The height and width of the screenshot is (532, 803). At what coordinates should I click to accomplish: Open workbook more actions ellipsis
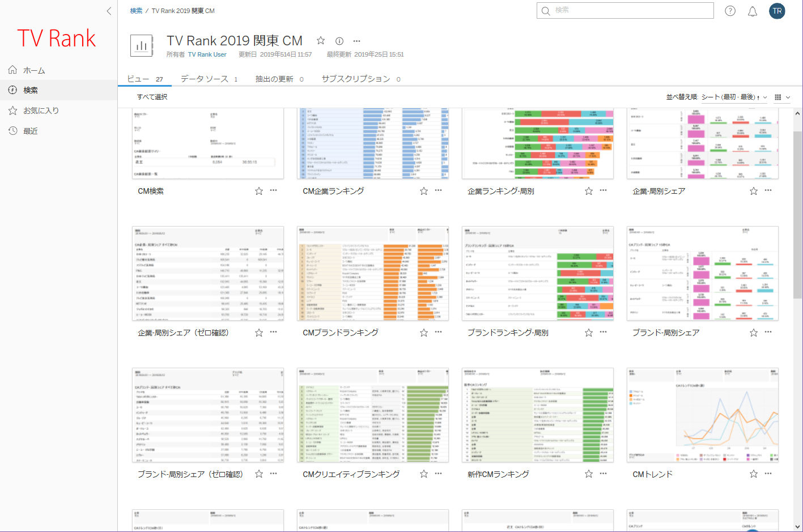click(356, 41)
